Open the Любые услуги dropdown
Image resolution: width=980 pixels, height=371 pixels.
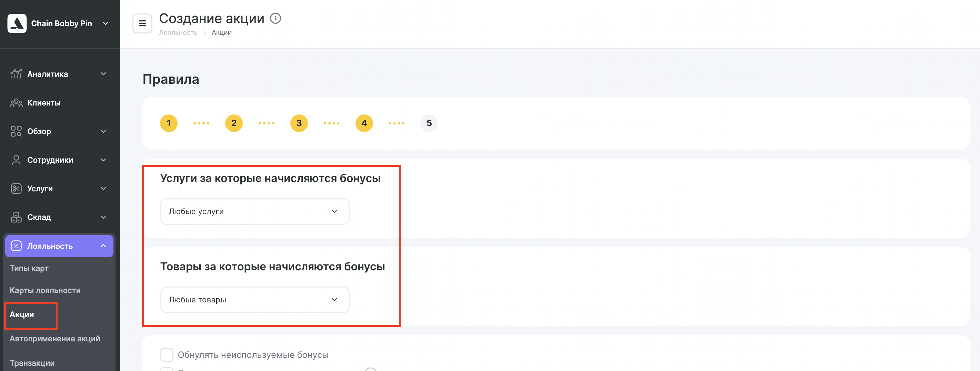coord(255,212)
